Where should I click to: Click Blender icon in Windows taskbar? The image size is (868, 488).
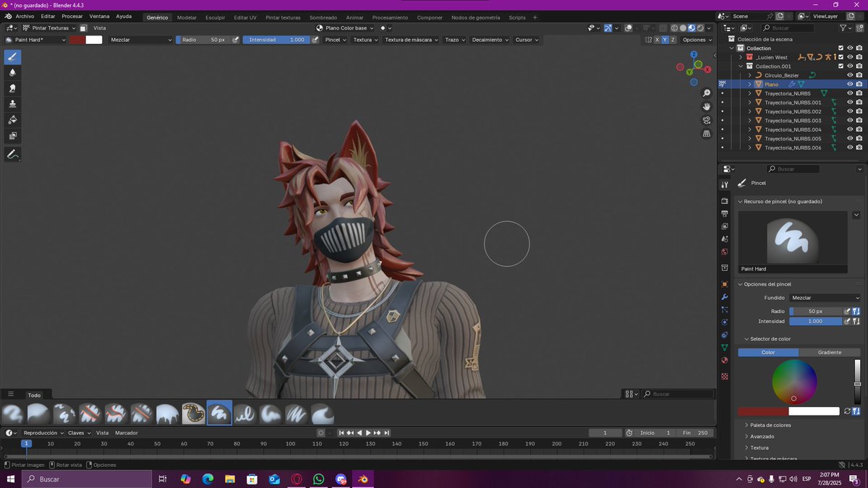363,479
